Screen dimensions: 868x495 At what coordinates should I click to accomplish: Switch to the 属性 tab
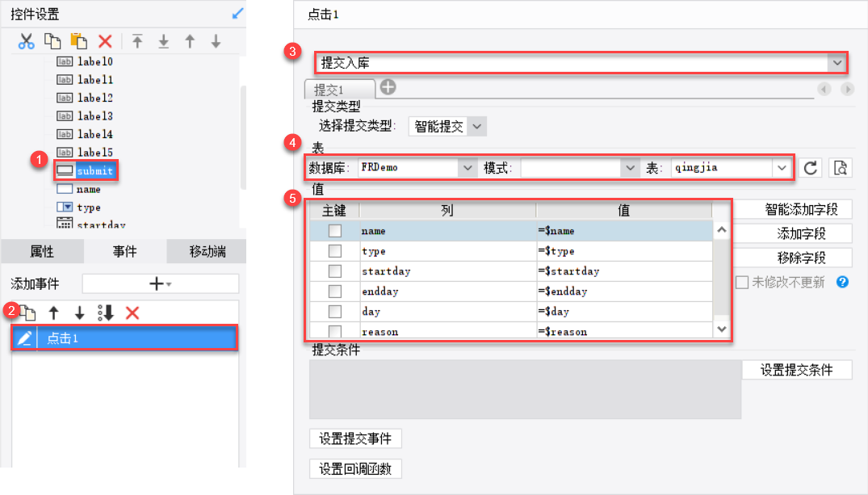click(42, 251)
